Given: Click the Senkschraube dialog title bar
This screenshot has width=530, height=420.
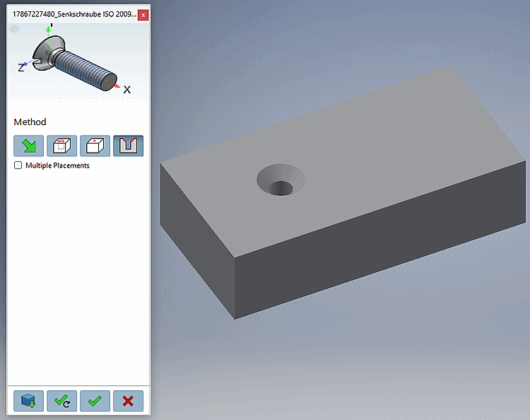Looking at the screenshot, I should coord(74,14).
